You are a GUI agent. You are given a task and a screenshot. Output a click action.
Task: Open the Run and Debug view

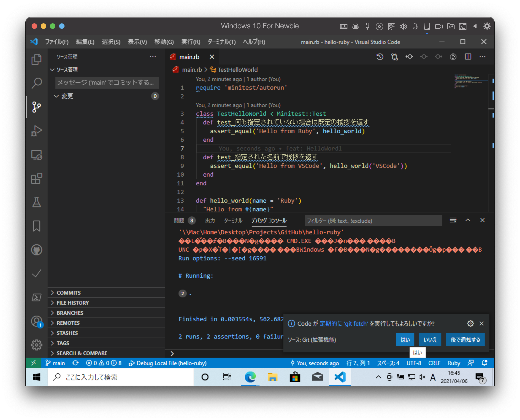pos(37,131)
